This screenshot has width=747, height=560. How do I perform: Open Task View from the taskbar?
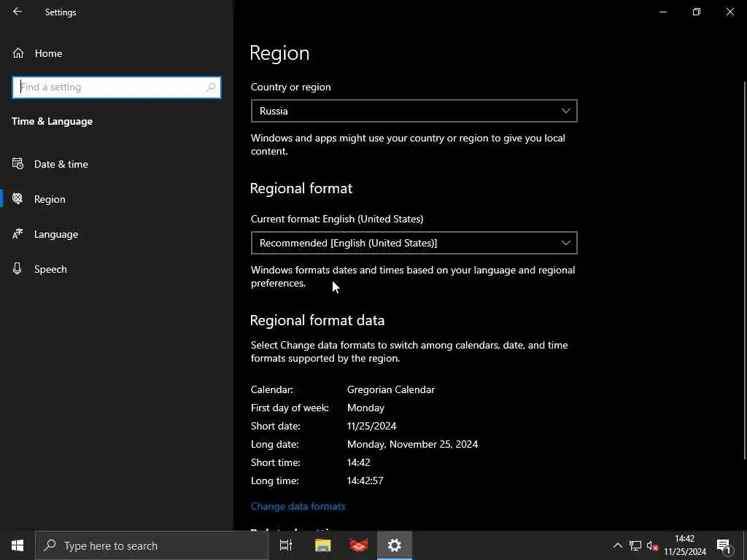tap(286, 545)
